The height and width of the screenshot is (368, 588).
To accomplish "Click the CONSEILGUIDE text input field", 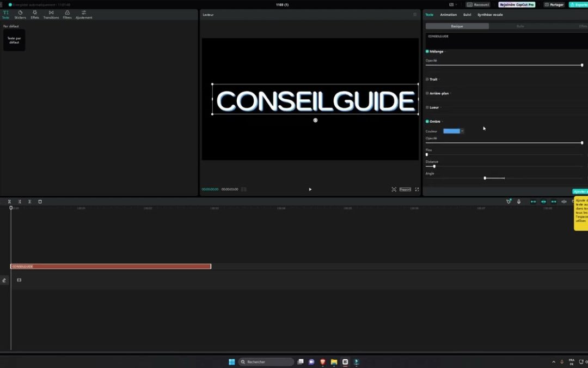I will 507,40.
